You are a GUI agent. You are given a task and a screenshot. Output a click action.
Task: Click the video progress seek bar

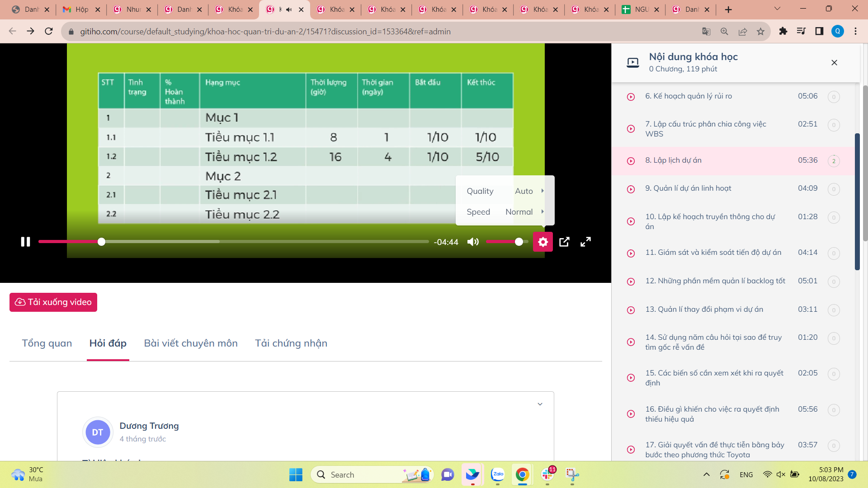pyautogui.click(x=271, y=242)
